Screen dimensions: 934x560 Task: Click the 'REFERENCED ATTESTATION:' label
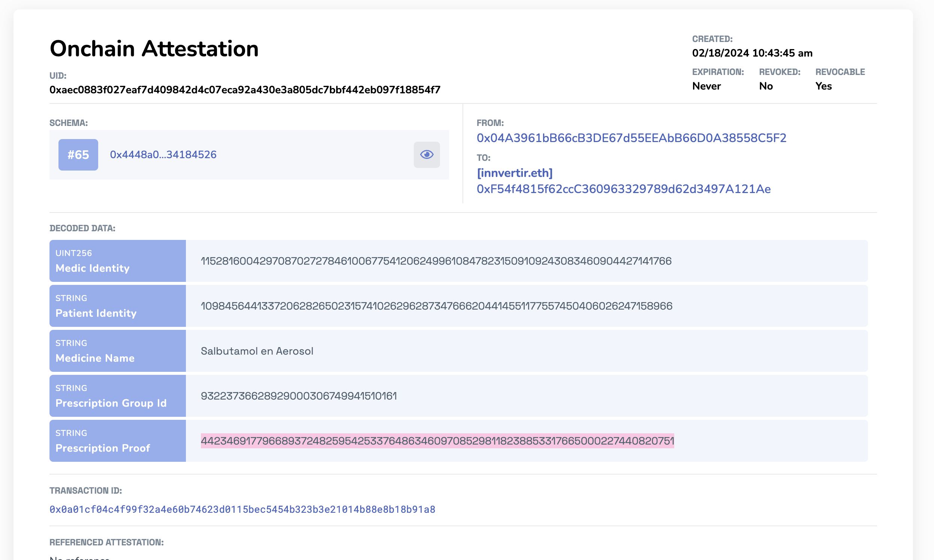[x=106, y=542]
